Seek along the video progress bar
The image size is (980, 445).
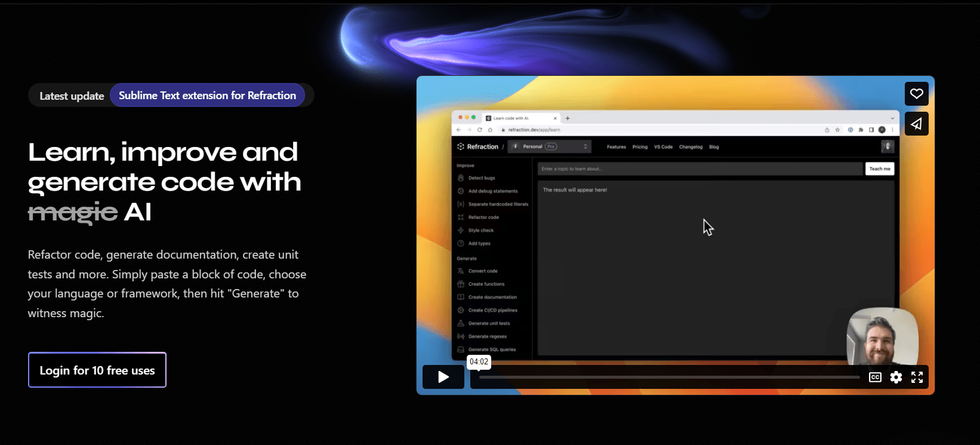tap(669, 377)
